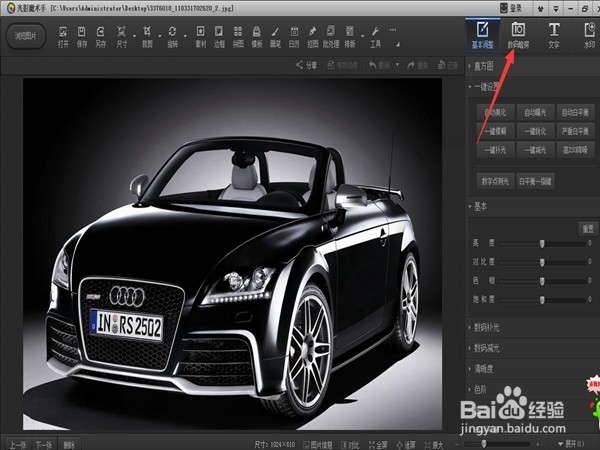The height and width of the screenshot is (450, 600).
Task: Click the 一键锐化 button
Action: 535,131
